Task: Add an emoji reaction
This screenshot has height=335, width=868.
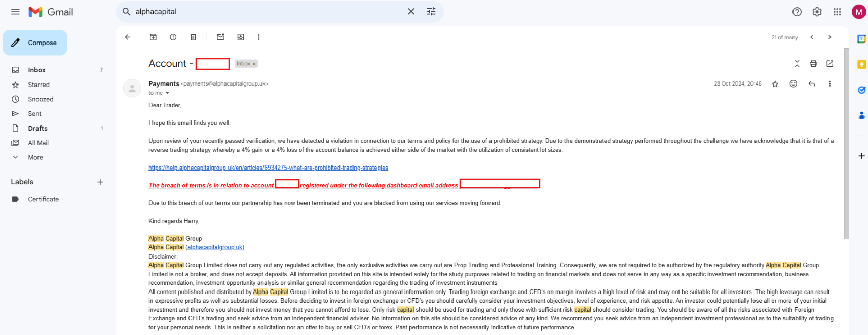Action: click(794, 83)
